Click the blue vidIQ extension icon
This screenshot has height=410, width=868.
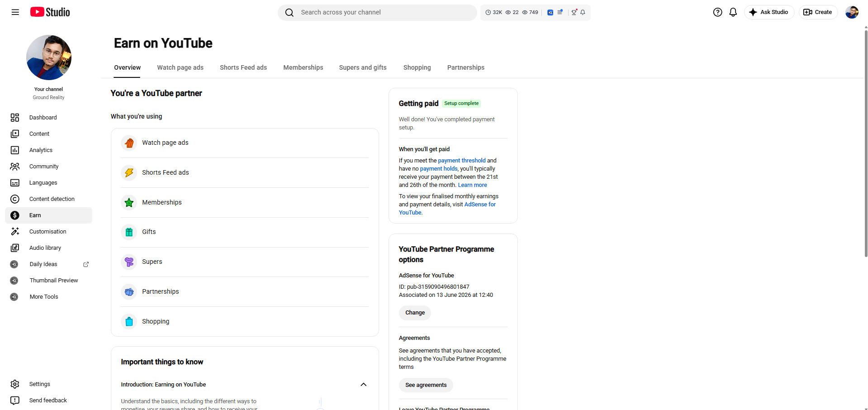tap(550, 12)
